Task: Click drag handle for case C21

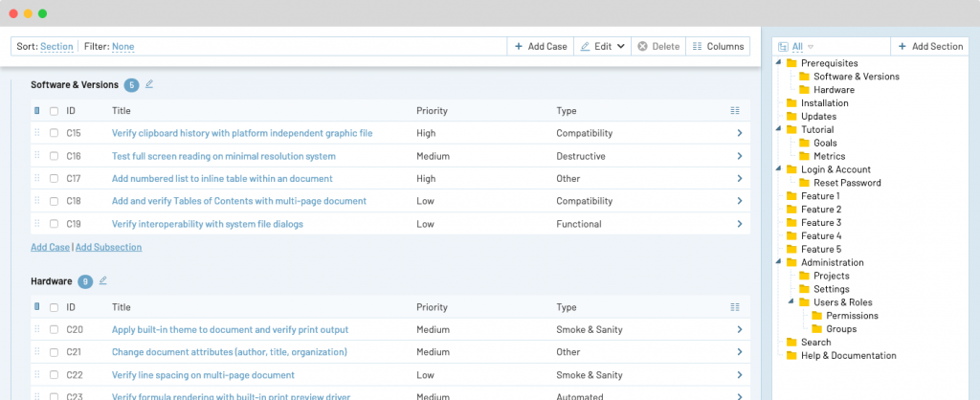Action: coord(37,352)
